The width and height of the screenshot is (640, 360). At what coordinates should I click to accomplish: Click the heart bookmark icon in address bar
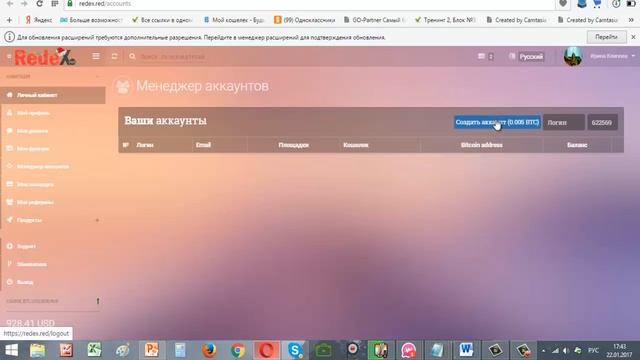coord(563,4)
